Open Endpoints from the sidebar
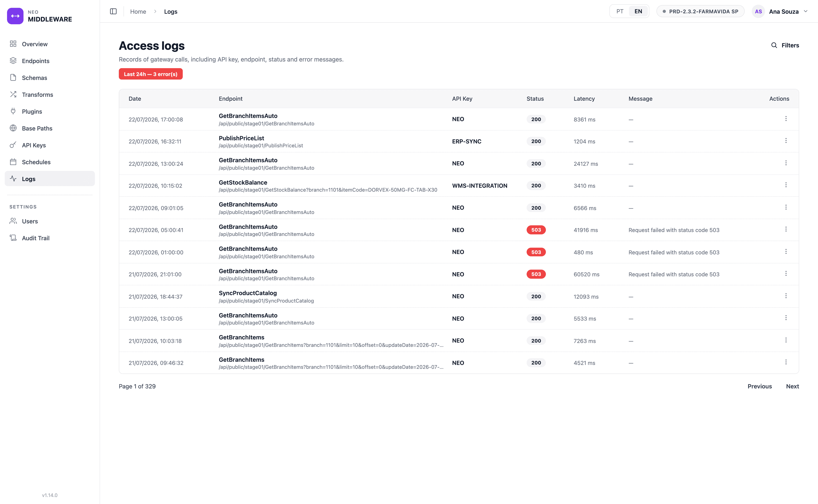Screen dimensions: 818x504 [x=50, y=61]
